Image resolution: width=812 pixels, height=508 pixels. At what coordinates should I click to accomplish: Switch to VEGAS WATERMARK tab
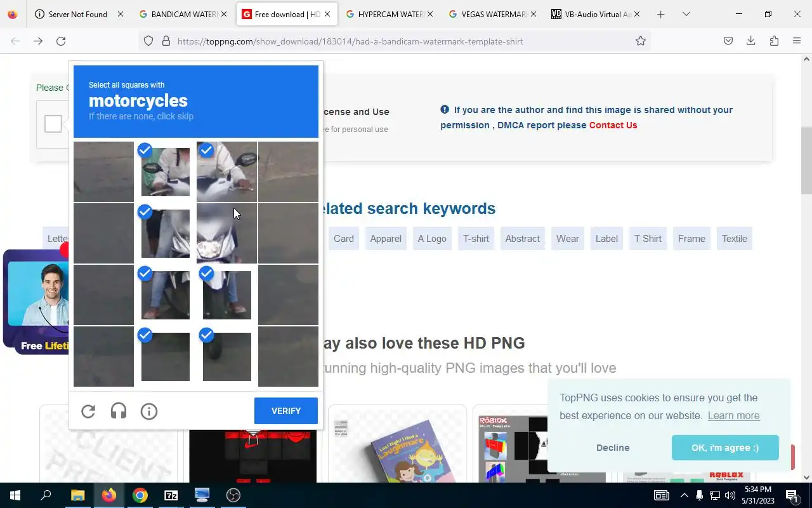[x=493, y=14]
